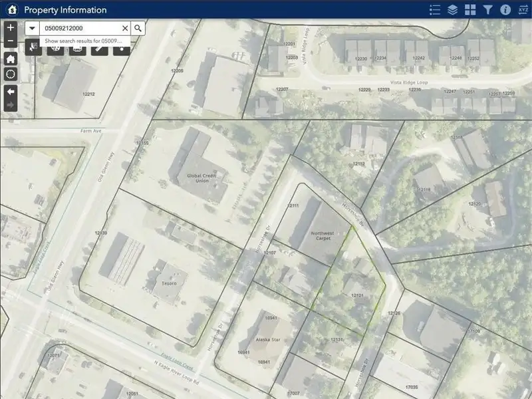Expand the search source dropdown

(33, 29)
